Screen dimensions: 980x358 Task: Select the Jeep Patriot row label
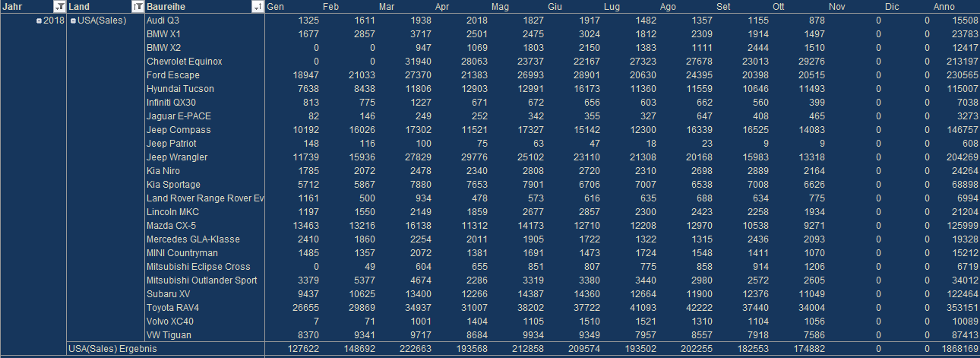tap(172, 144)
